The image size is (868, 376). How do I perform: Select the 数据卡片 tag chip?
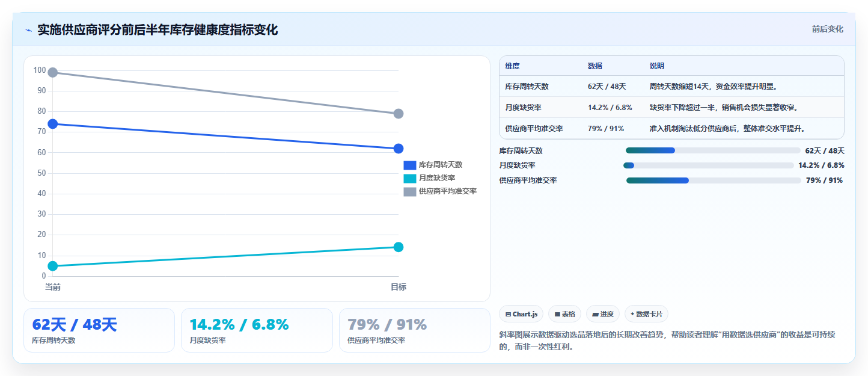(646, 314)
